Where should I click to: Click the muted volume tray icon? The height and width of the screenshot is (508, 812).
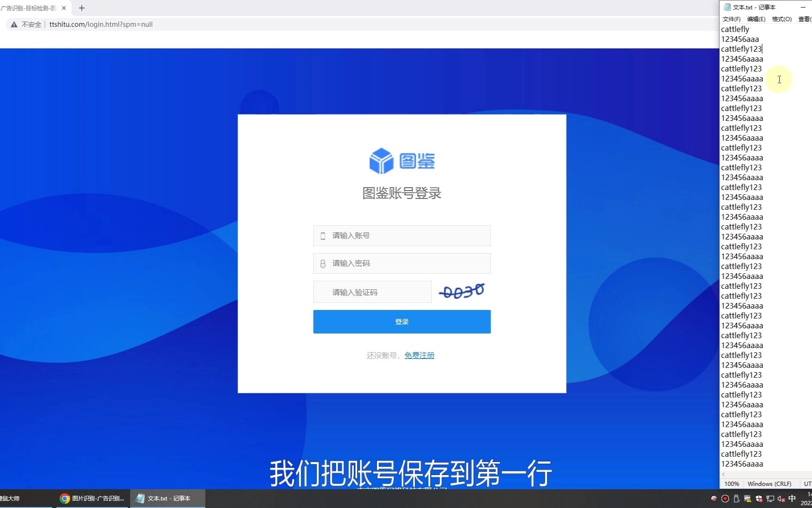click(781, 499)
